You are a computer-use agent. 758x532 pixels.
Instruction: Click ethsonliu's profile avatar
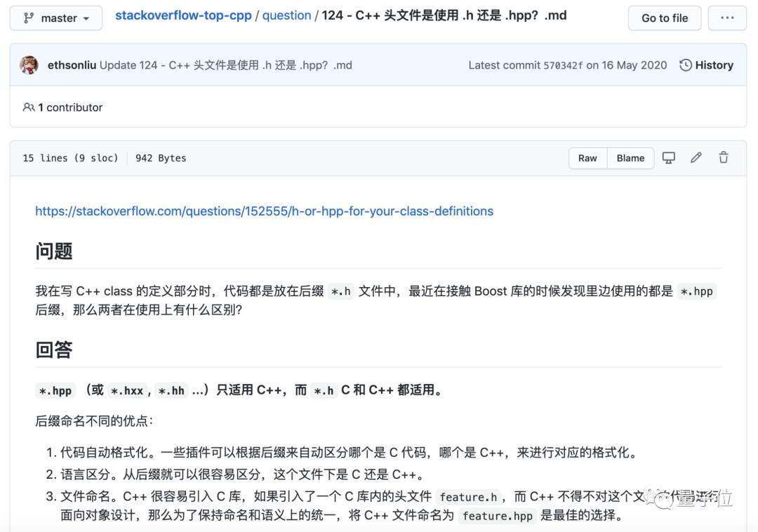coord(29,65)
